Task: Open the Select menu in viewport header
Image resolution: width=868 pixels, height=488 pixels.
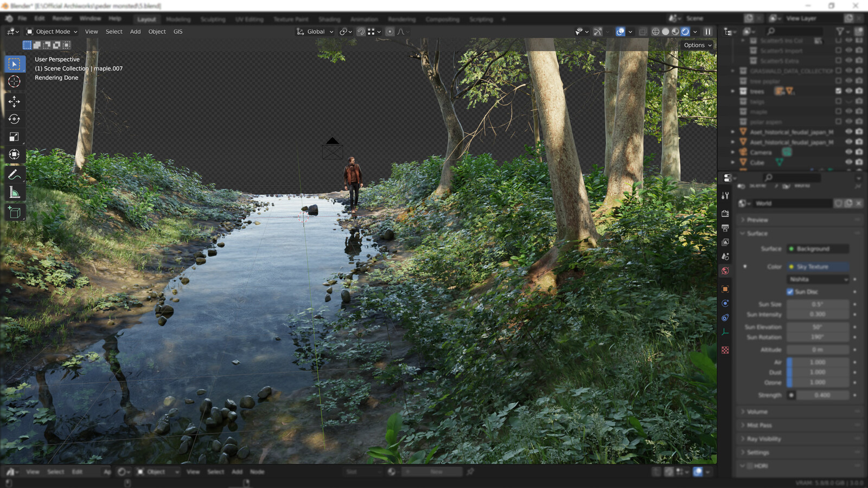Action: tap(114, 31)
